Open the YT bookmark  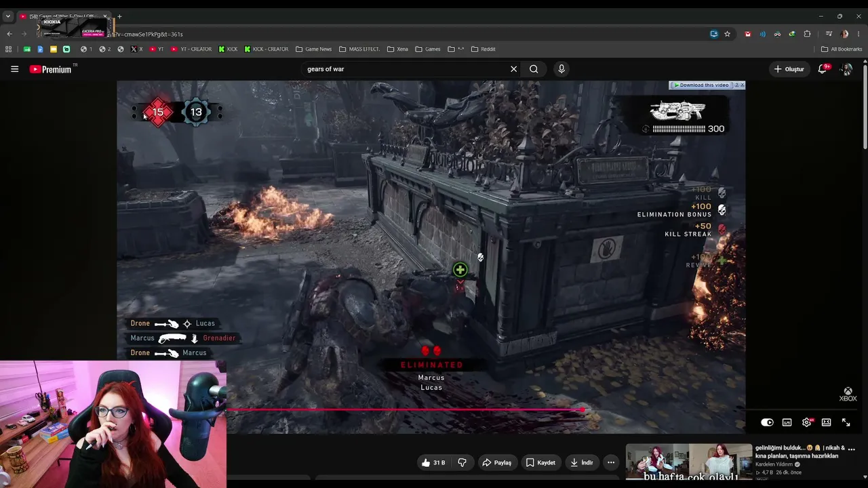(x=157, y=49)
